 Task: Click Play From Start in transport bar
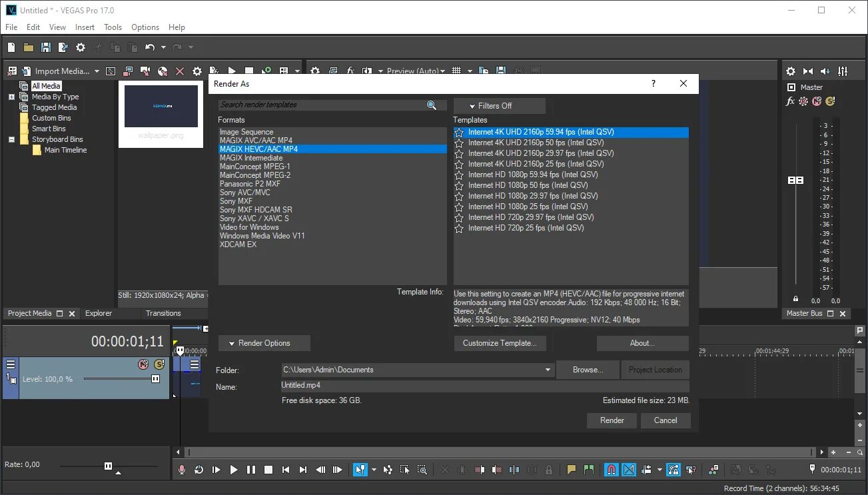[216, 470]
